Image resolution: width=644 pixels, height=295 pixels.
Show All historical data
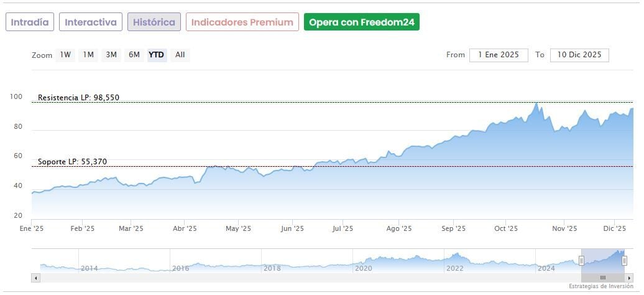coord(180,55)
